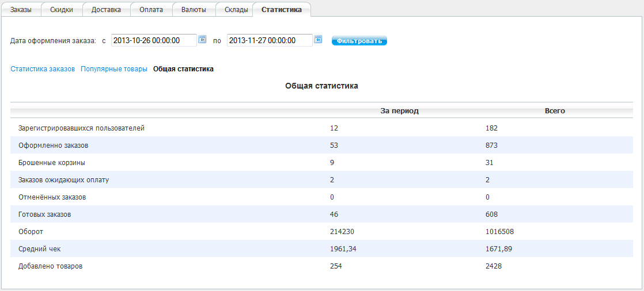Select the Общая статистика section
Image resolution: width=644 pixels, height=291 pixels.
click(x=183, y=69)
